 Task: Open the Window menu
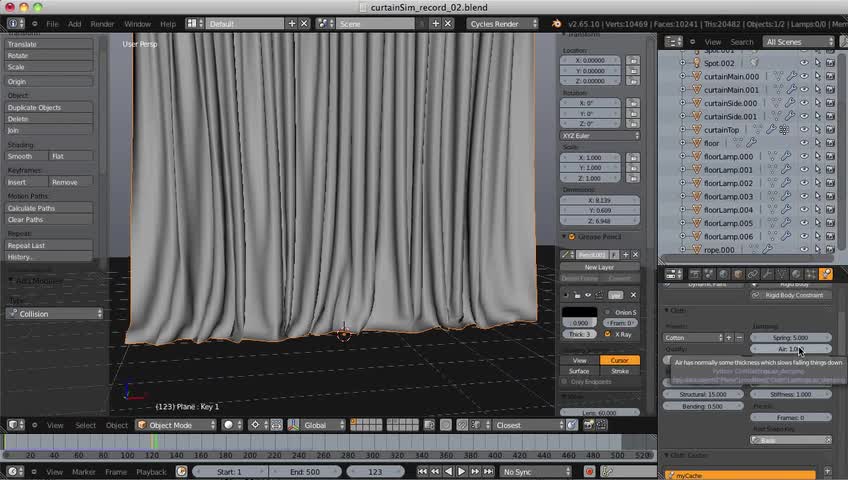click(x=137, y=24)
